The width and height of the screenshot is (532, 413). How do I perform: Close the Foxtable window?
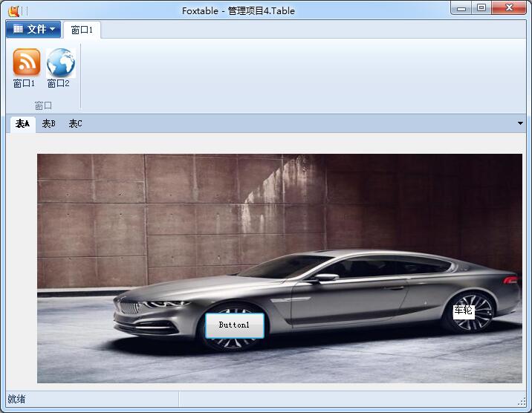click(x=509, y=7)
